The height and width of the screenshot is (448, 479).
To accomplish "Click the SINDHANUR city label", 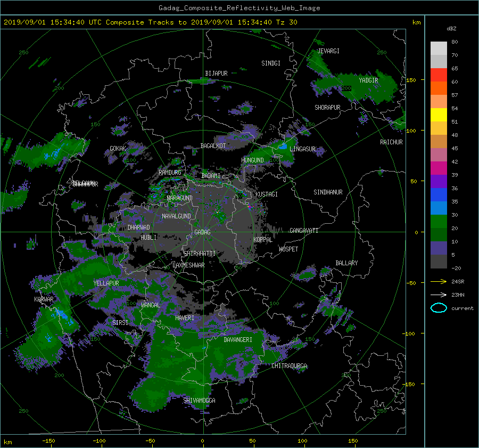I will point(328,192).
